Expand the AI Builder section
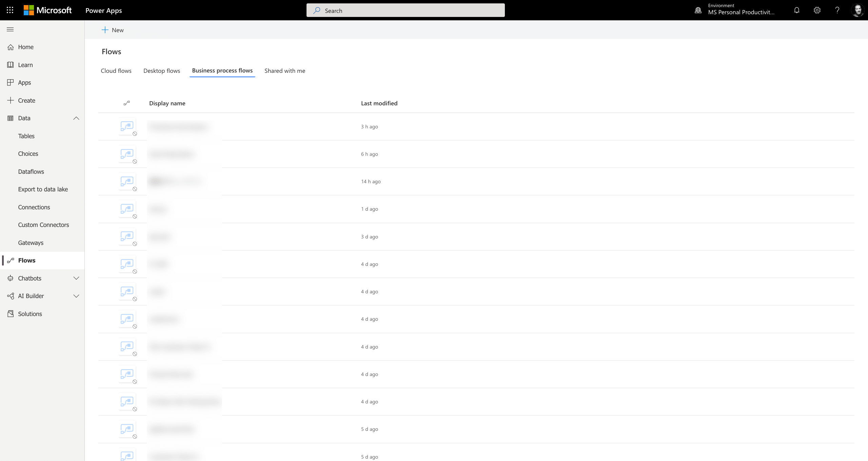The height and width of the screenshot is (461, 868). (76, 296)
